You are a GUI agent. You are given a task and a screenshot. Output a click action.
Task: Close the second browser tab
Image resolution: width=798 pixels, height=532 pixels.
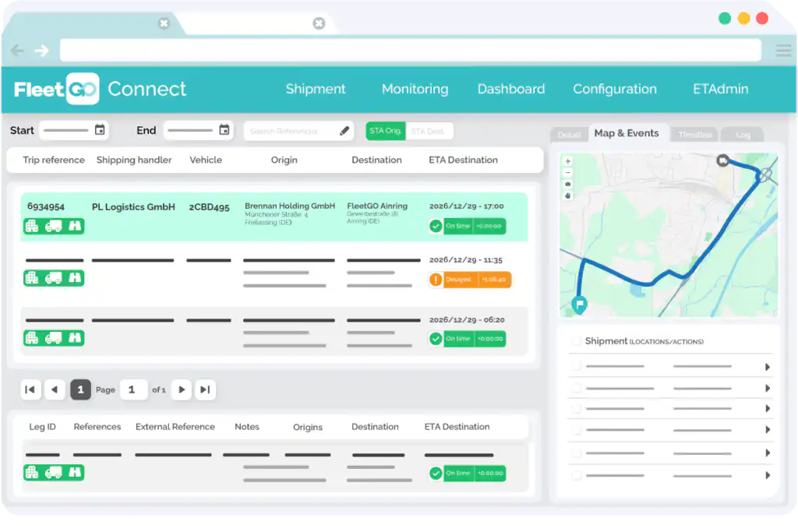click(319, 23)
